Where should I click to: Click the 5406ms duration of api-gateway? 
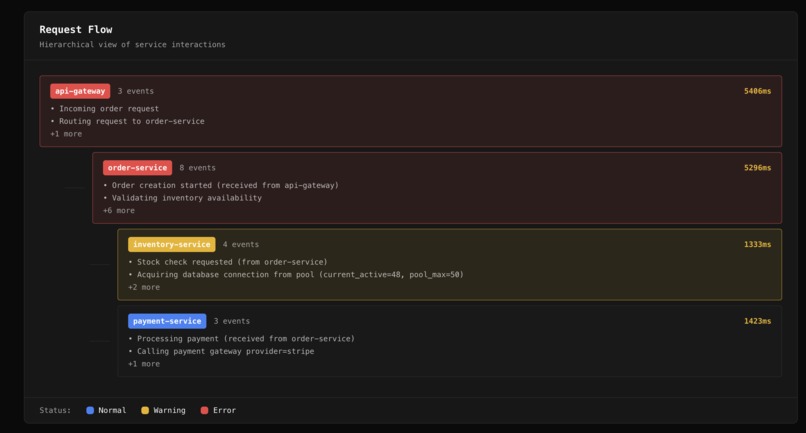pos(758,91)
